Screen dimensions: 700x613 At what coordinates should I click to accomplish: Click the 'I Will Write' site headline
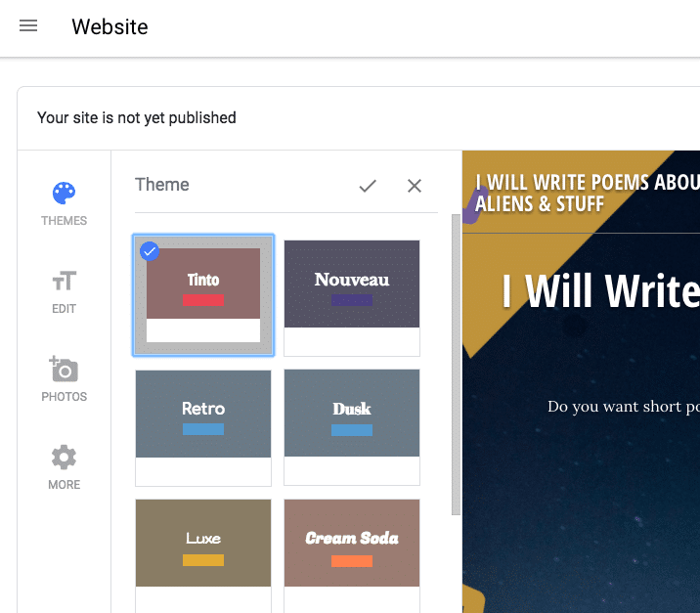[x=601, y=291]
